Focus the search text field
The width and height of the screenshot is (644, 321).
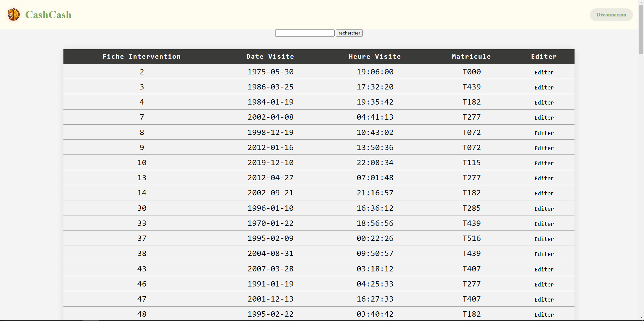(304, 33)
